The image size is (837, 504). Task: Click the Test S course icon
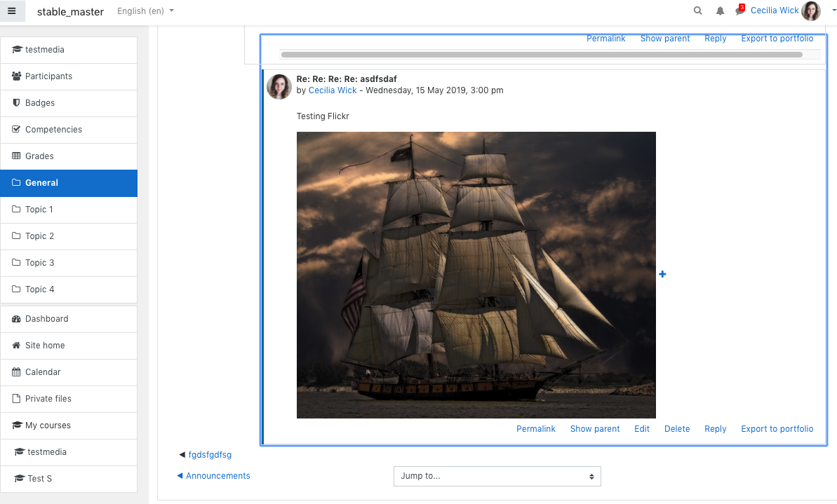click(20, 479)
